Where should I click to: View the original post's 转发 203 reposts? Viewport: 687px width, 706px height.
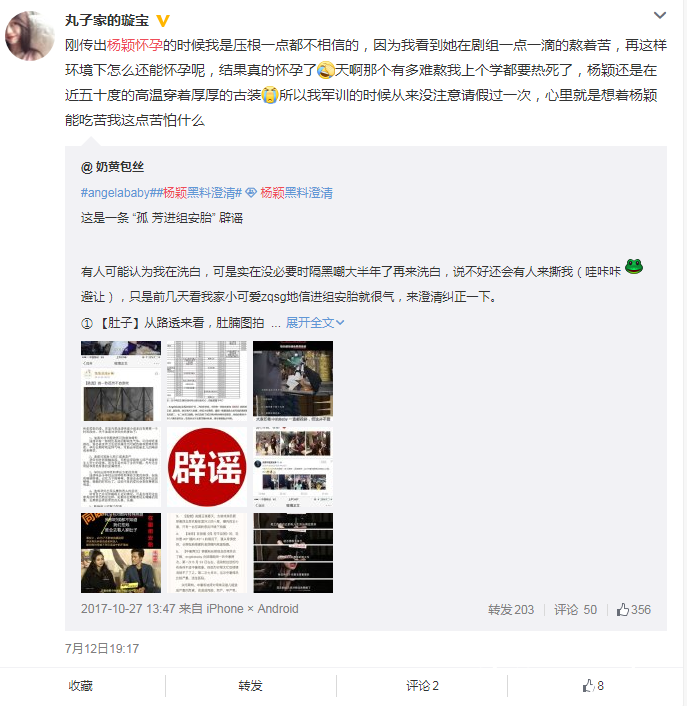point(511,610)
